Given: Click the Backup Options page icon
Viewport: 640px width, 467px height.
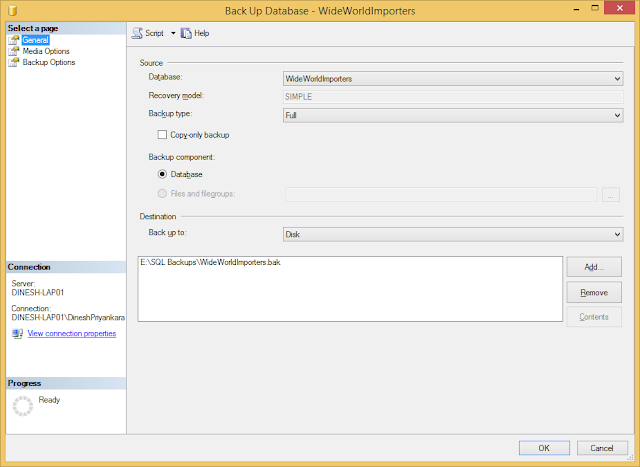Looking at the screenshot, I should pos(14,62).
